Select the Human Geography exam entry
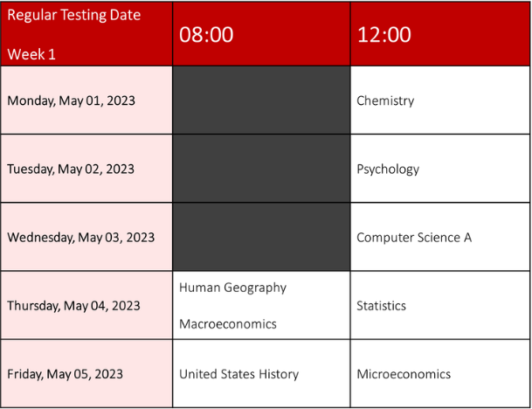Image resolution: width=532 pixels, height=409 pixels. coord(232,288)
